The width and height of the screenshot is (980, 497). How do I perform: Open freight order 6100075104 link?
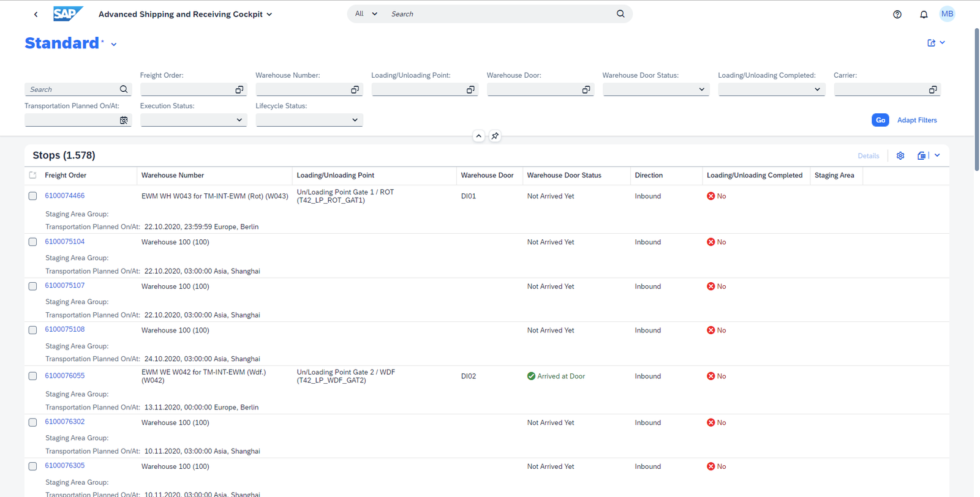click(65, 242)
